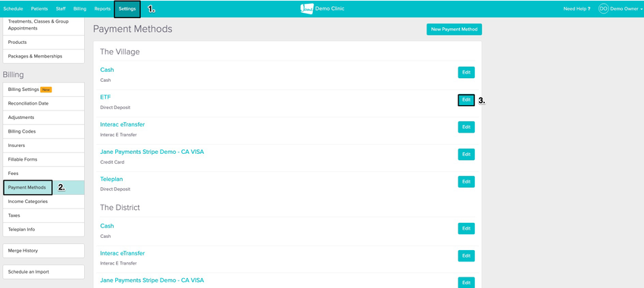Edit The District Cash payment method
Viewport: 644px width, 288px height.
pyautogui.click(x=466, y=228)
